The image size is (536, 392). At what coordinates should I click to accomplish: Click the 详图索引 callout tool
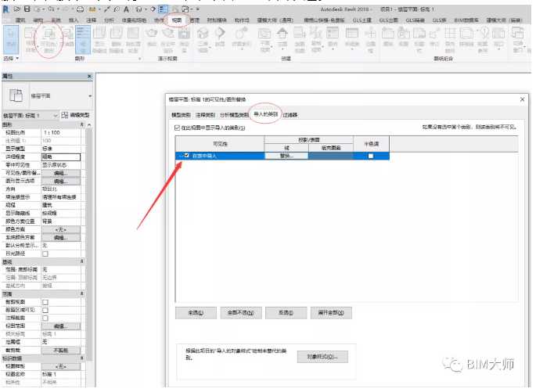tap(241, 38)
